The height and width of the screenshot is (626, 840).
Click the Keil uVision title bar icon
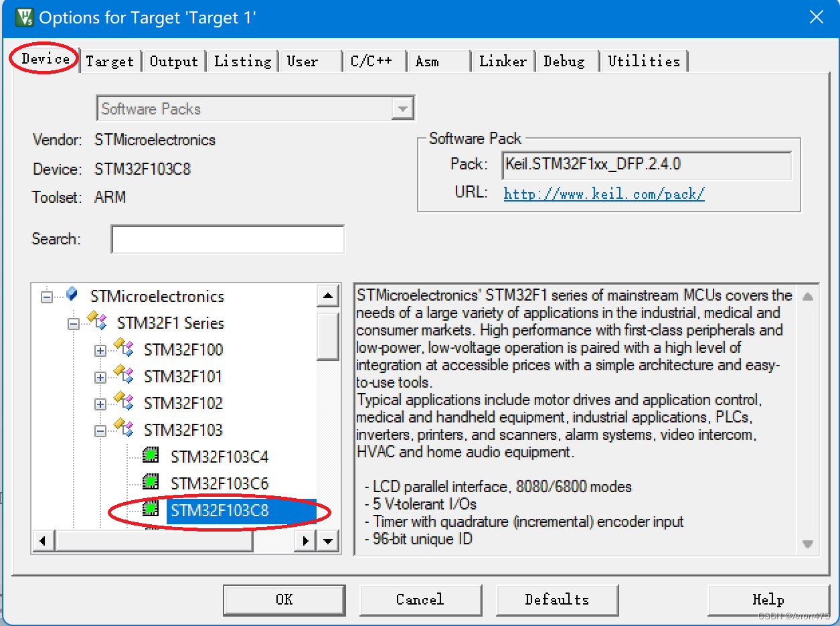coord(25,17)
